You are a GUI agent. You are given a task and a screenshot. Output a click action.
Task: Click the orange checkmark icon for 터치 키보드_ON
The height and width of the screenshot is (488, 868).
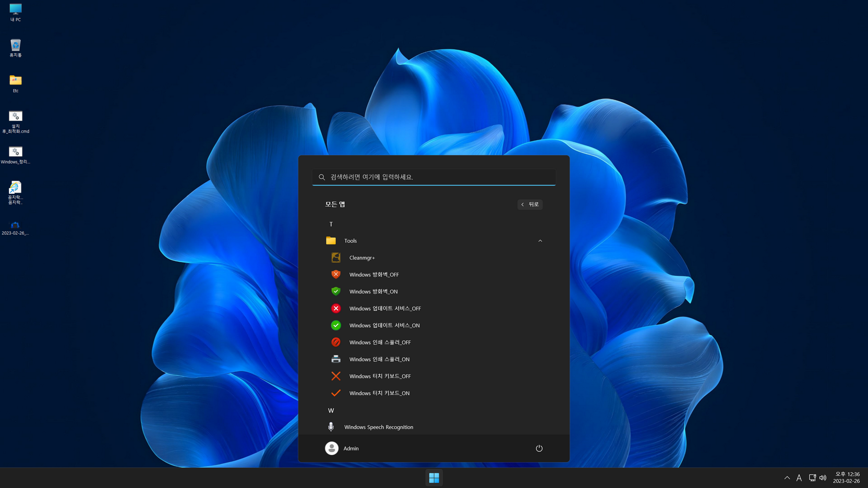tap(336, 393)
